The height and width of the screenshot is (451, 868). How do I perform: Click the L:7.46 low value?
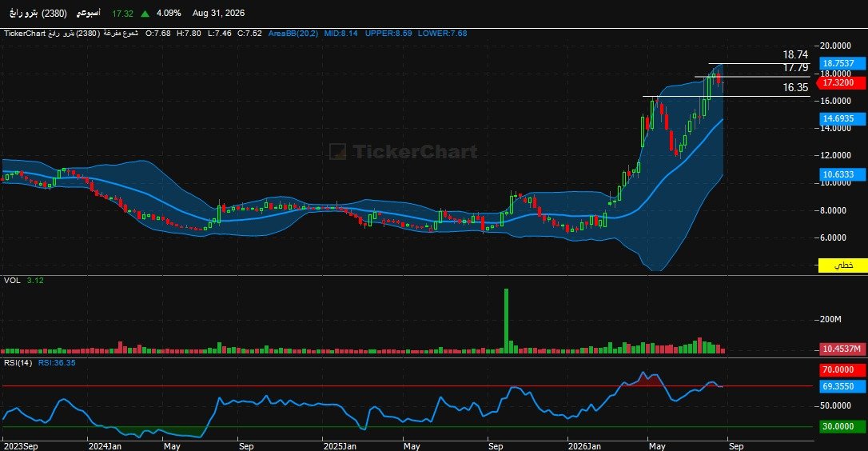click(220, 34)
